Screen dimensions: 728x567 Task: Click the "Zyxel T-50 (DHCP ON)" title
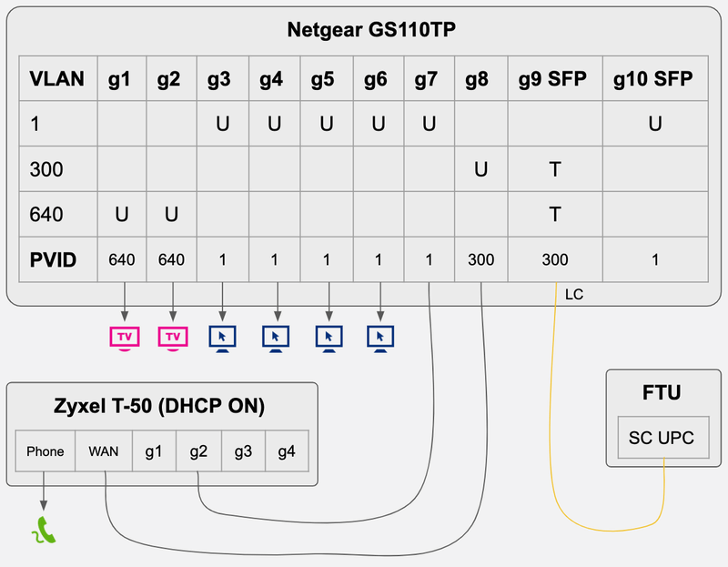(x=159, y=406)
